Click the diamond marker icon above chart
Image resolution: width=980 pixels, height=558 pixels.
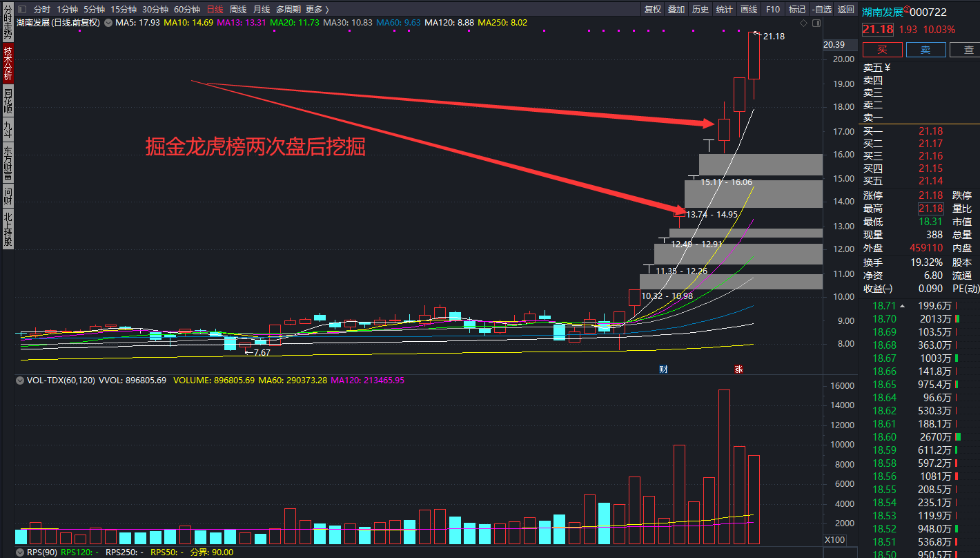tap(803, 23)
